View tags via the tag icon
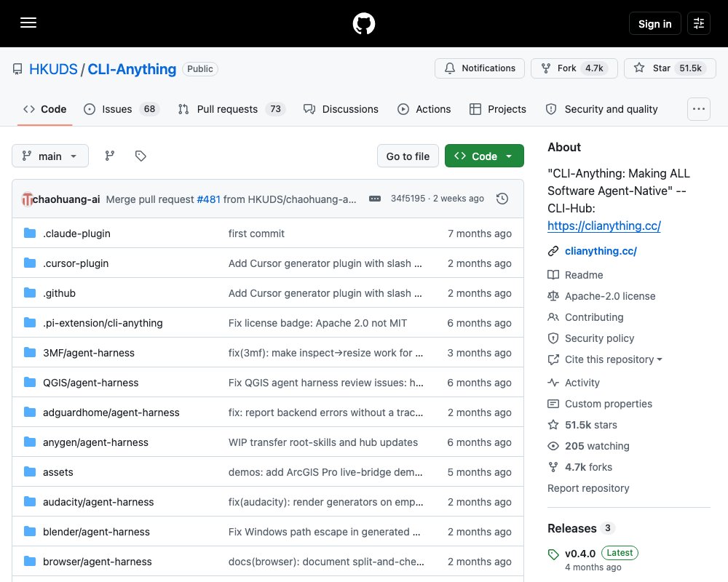Viewport: 728px width, 582px height. [x=141, y=156]
